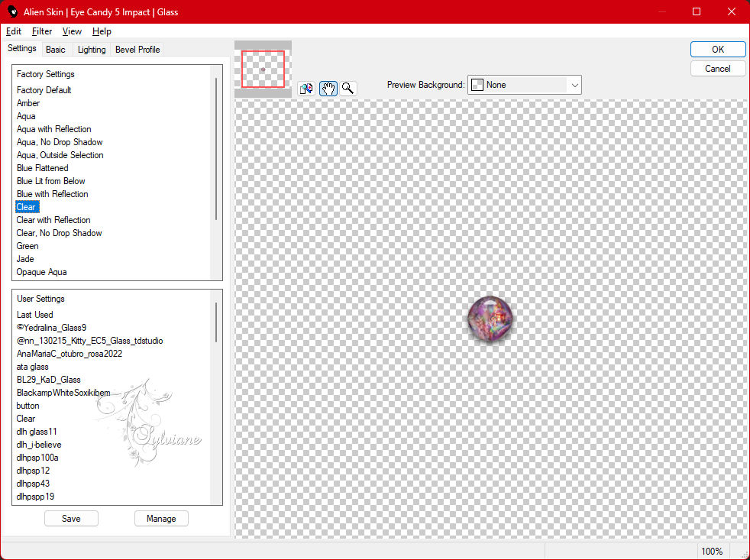Click the 100% zoom status value

coord(712,552)
